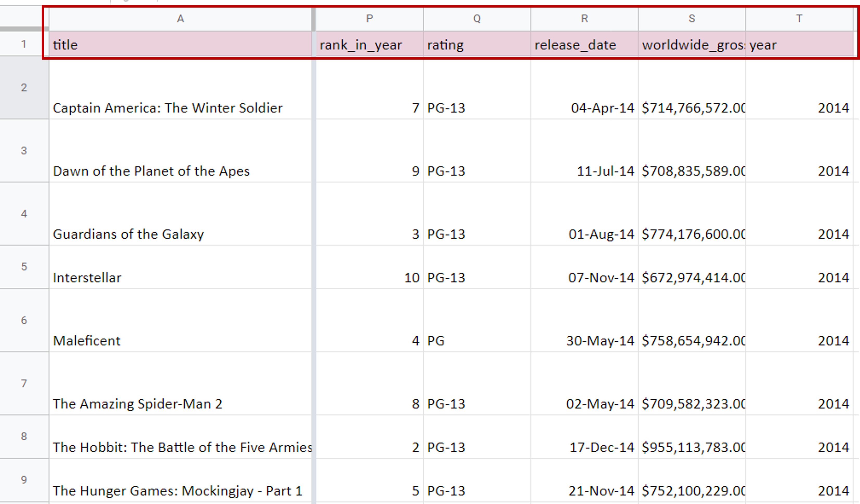
Task: Select column P header
Action: coord(369,19)
